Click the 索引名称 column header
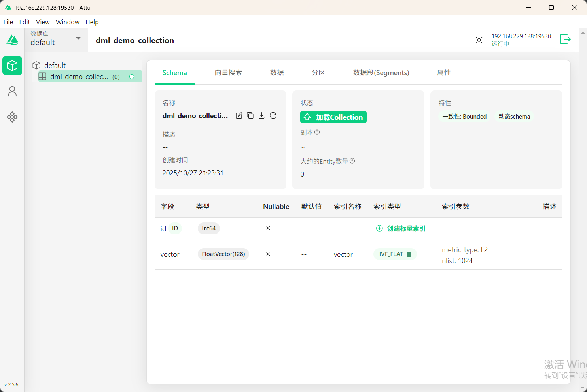587x392 pixels. pyautogui.click(x=348, y=207)
